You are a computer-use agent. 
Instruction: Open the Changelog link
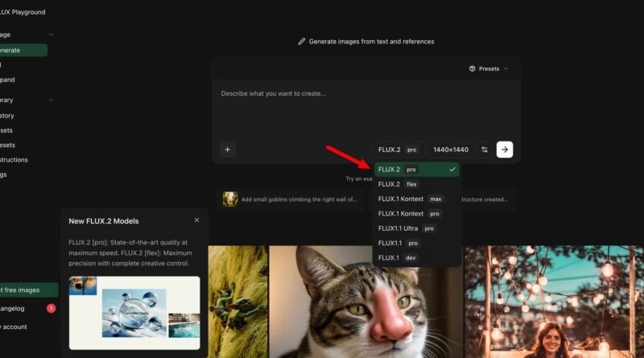click(x=12, y=308)
